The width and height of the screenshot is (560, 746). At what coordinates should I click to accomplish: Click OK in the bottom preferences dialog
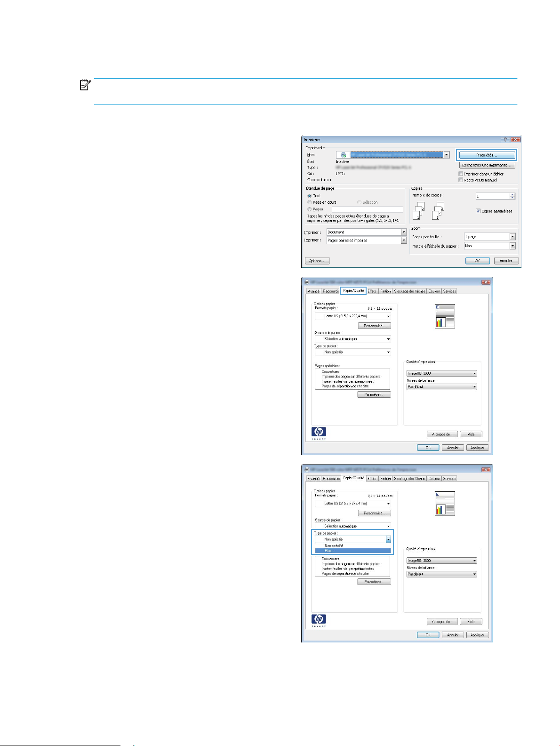tap(428, 635)
